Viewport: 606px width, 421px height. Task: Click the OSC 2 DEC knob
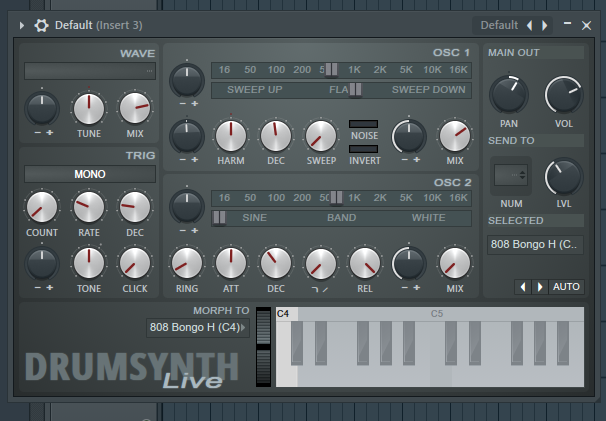(276, 263)
